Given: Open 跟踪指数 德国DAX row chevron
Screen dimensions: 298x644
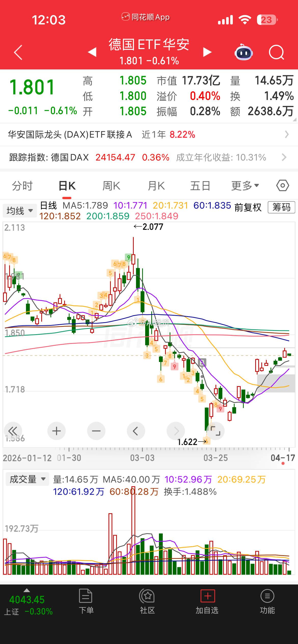Looking at the screenshot, I should [x=284, y=157].
